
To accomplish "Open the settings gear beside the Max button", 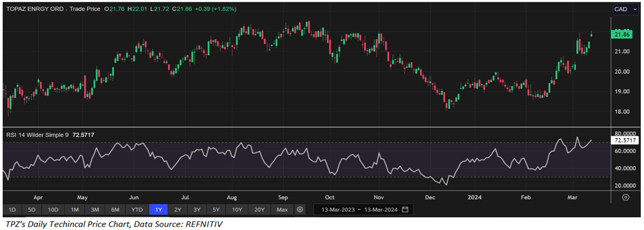I will [x=300, y=209].
